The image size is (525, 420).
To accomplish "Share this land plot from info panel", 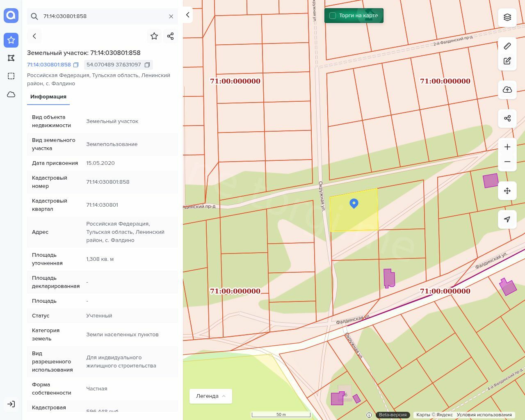I will click(171, 36).
